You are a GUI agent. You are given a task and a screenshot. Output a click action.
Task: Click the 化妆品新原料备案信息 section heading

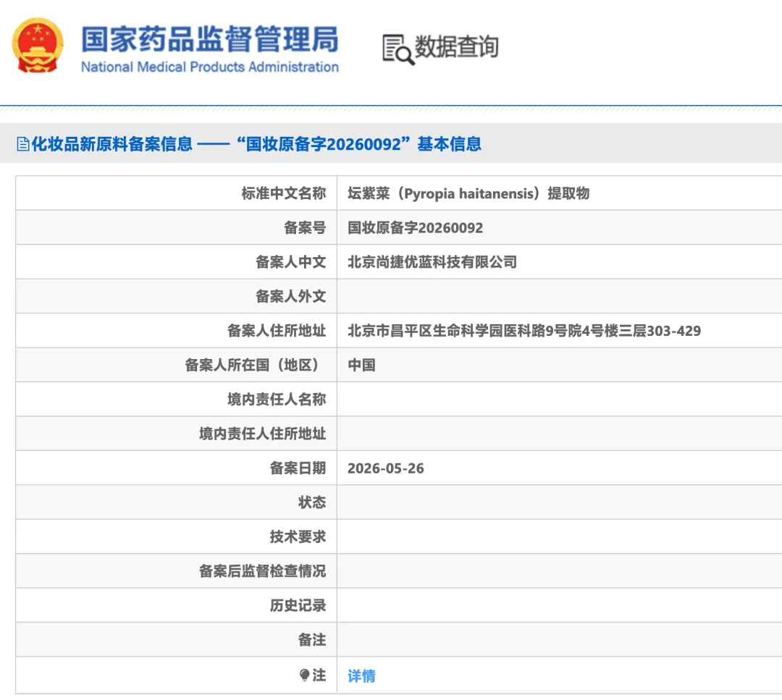(x=112, y=144)
